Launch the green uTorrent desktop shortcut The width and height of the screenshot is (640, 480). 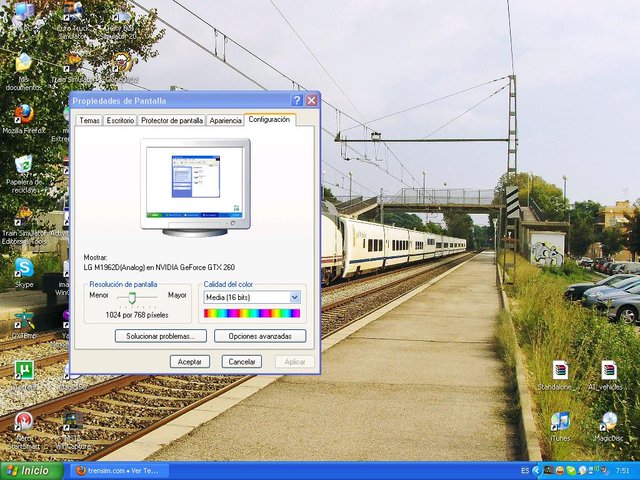click(x=23, y=370)
